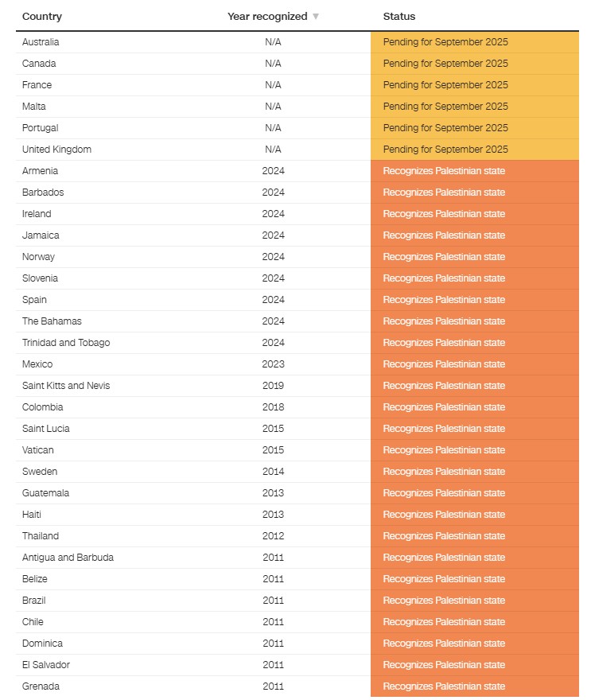
Task: Sort by Year recognized header
Action: tap(267, 17)
